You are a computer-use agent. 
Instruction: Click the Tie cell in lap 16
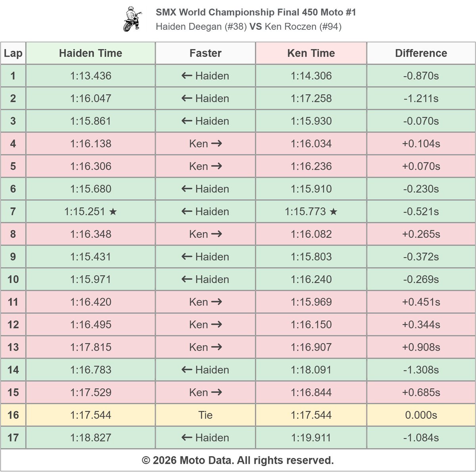[205, 415]
